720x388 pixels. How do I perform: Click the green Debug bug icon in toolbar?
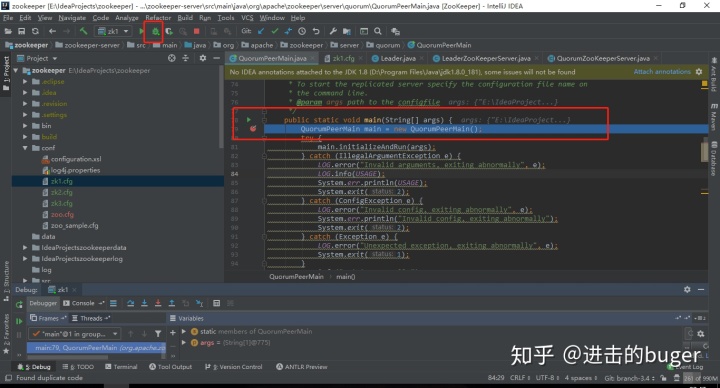tap(156, 31)
